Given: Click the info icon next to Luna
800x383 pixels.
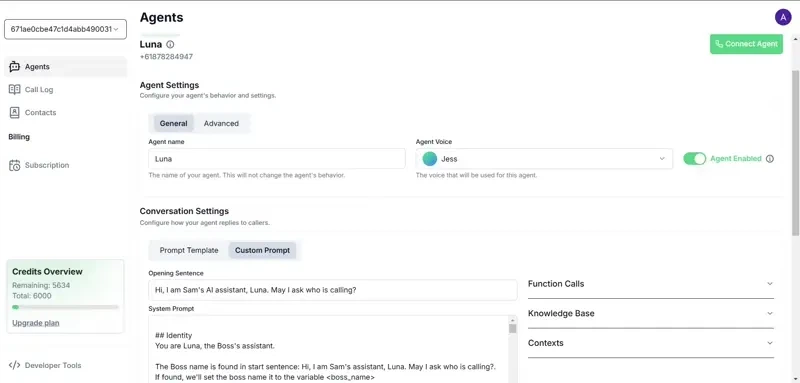Looking at the screenshot, I should point(170,44).
